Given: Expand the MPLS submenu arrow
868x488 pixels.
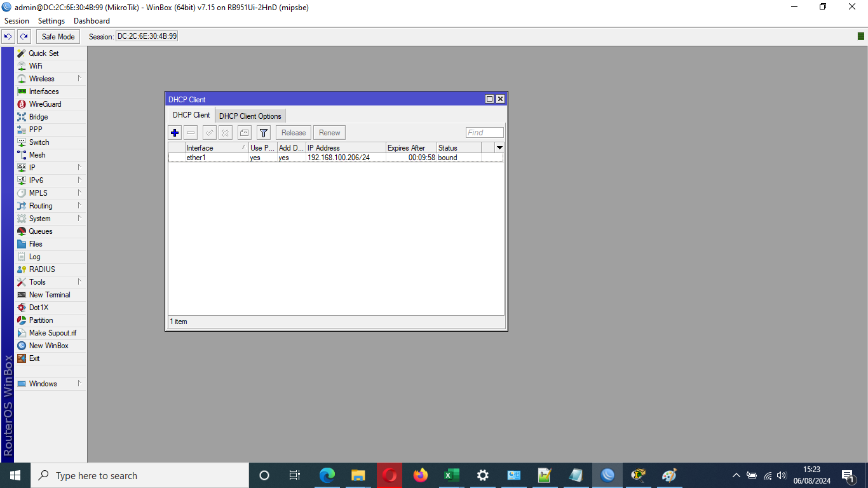Looking at the screenshot, I should coord(79,193).
